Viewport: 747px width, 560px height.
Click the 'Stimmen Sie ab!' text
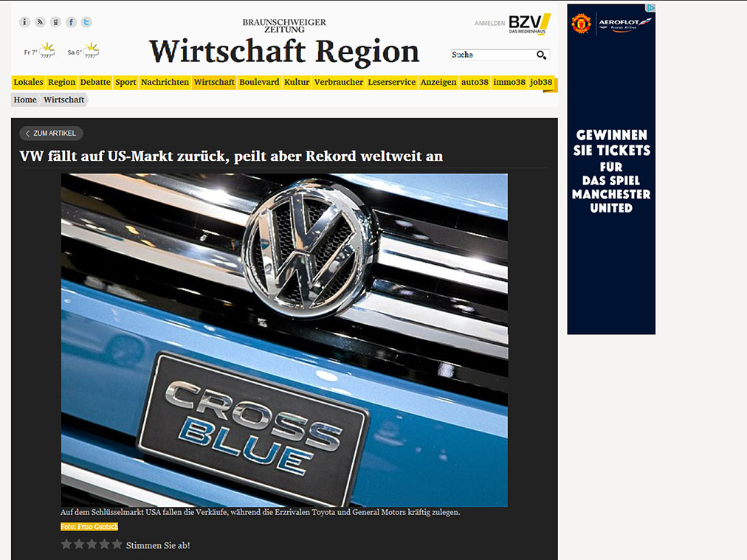[x=158, y=545]
